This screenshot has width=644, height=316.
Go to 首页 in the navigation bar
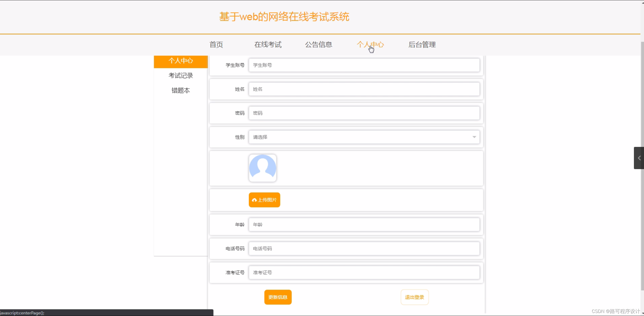[216, 45]
